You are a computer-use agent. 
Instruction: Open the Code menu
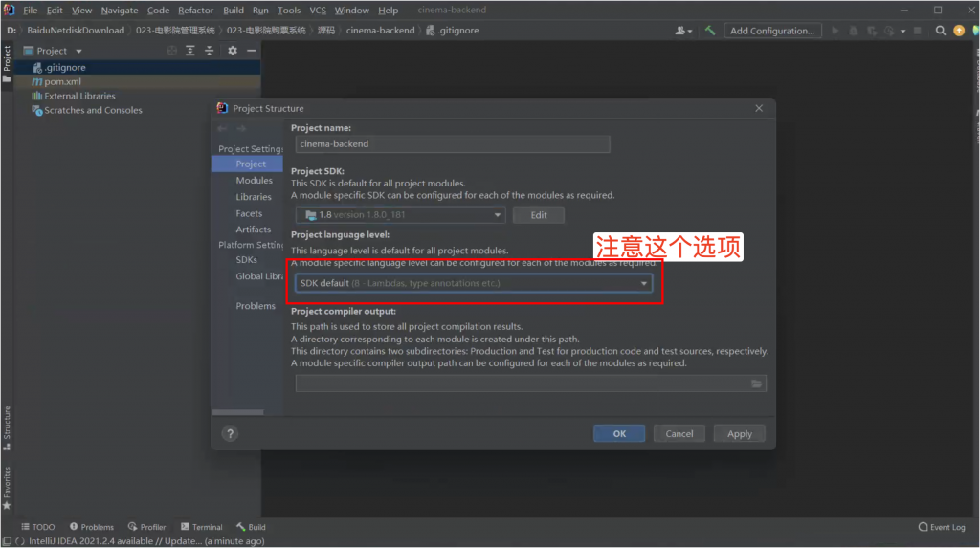tap(158, 10)
